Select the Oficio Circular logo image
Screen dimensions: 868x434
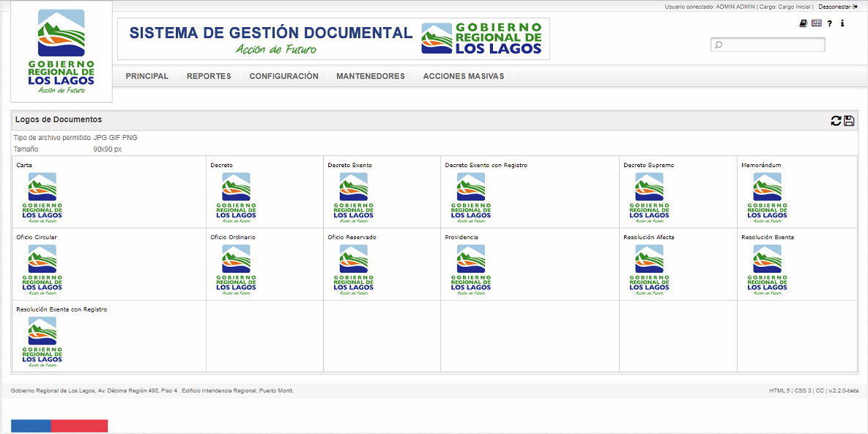(42, 269)
